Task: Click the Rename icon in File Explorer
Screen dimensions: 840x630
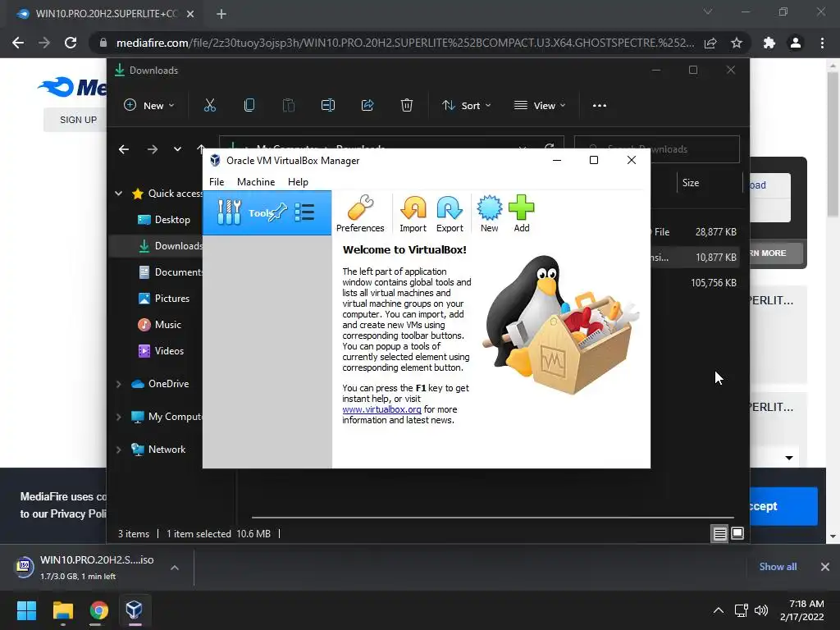Action: pyautogui.click(x=328, y=106)
